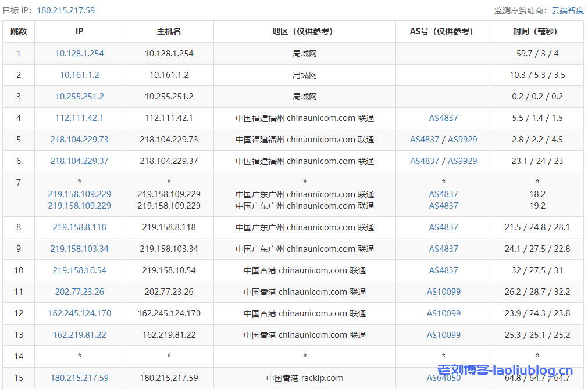Click blue IP link 218.104.229.73
Image resolution: width=588 pixels, height=392 pixels.
[79, 140]
